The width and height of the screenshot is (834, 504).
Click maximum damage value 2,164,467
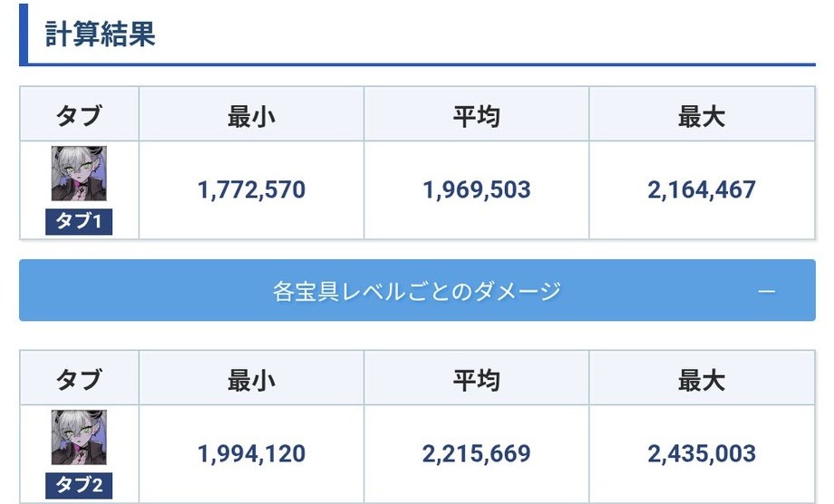pos(702,189)
